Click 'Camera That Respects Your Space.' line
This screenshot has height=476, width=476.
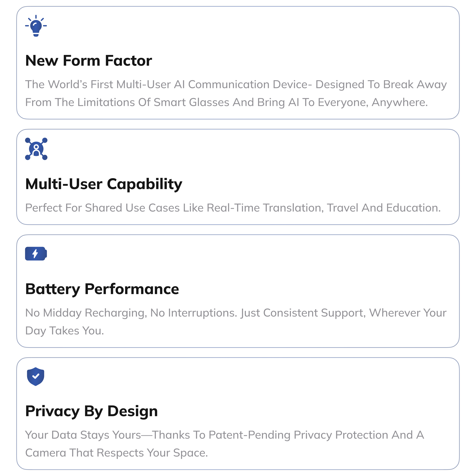click(x=117, y=453)
